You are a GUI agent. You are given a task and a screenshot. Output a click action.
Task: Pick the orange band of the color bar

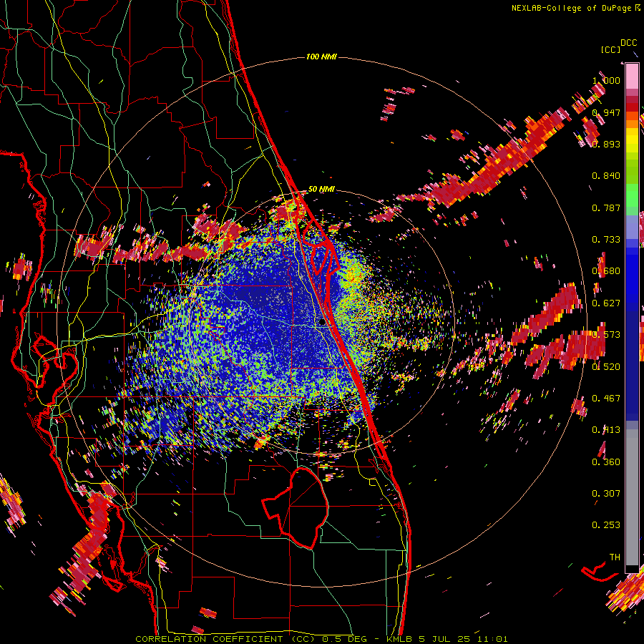point(632,122)
